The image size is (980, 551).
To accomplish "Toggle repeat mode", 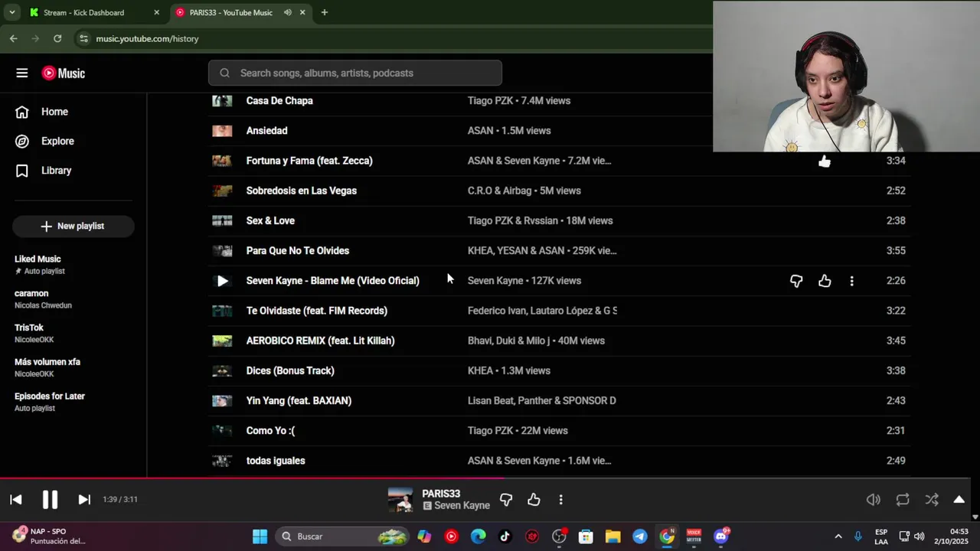I will [x=903, y=500].
